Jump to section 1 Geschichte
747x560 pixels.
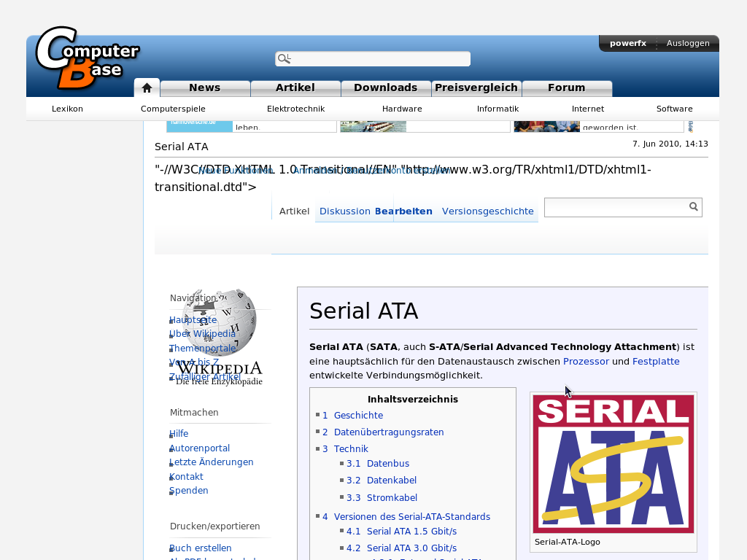pos(352,415)
